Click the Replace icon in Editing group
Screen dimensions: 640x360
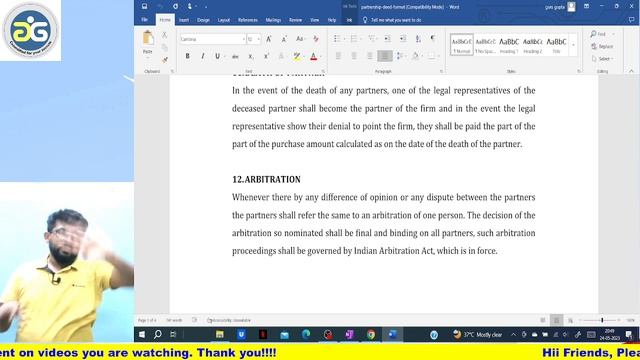[602, 47]
